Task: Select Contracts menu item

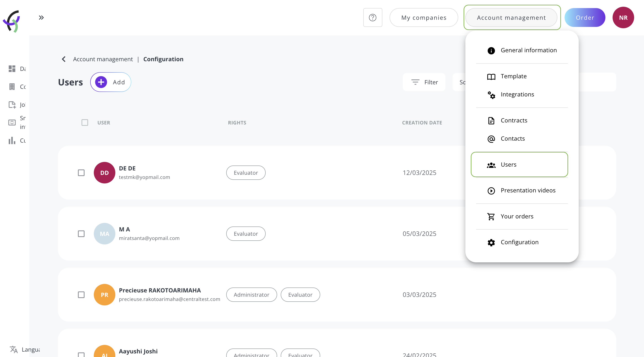Action: 522,120
